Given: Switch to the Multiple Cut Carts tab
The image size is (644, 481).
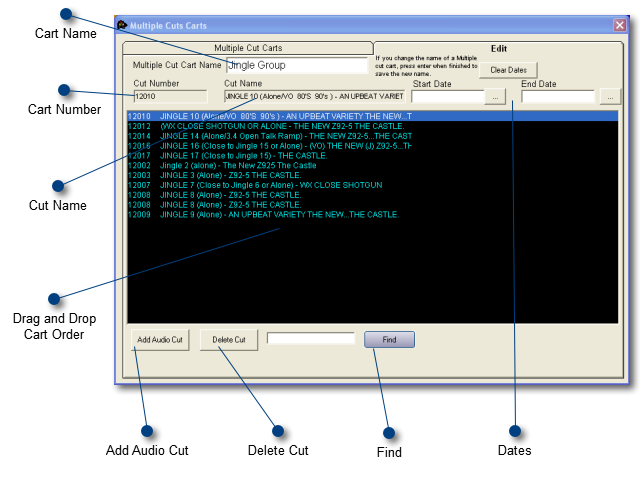Looking at the screenshot, I should pyautogui.click(x=248, y=48).
